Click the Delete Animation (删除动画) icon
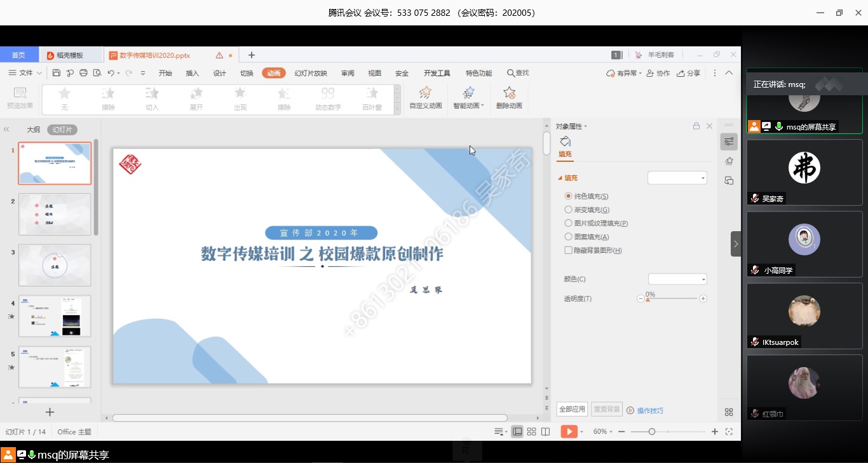 (509, 97)
